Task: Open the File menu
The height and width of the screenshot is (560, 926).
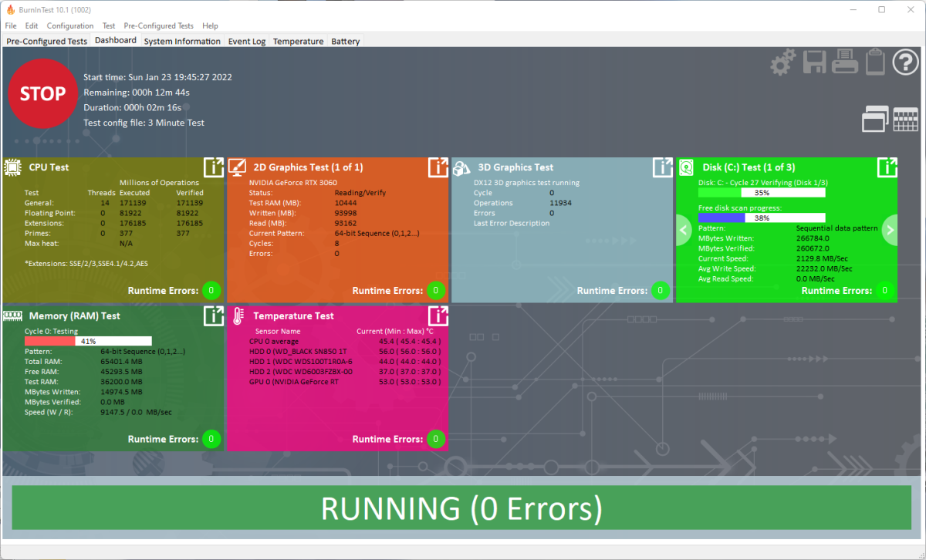Action: [11, 25]
